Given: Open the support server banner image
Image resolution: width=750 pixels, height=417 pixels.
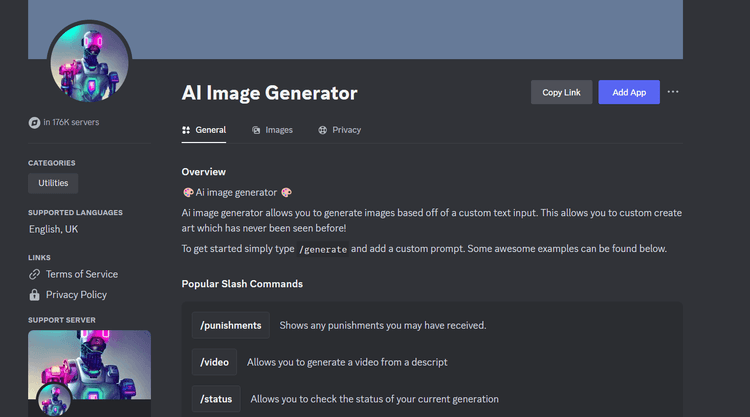Looking at the screenshot, I should click(89, 365).
